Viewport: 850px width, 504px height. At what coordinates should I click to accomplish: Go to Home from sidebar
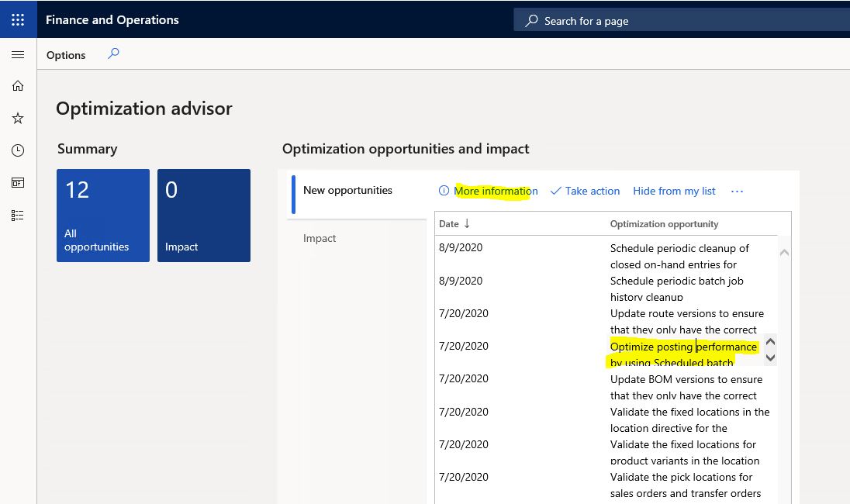click(x=18, y=85)
